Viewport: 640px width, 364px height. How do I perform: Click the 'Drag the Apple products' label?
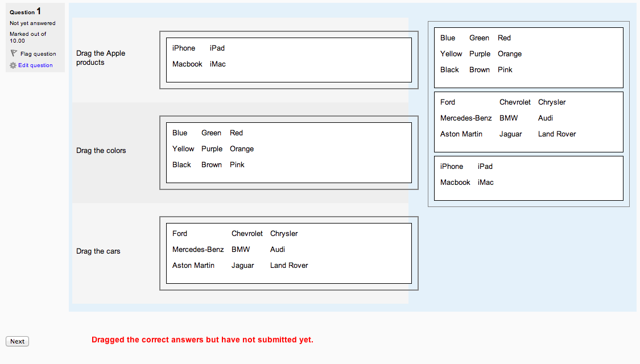pos(101,57)
